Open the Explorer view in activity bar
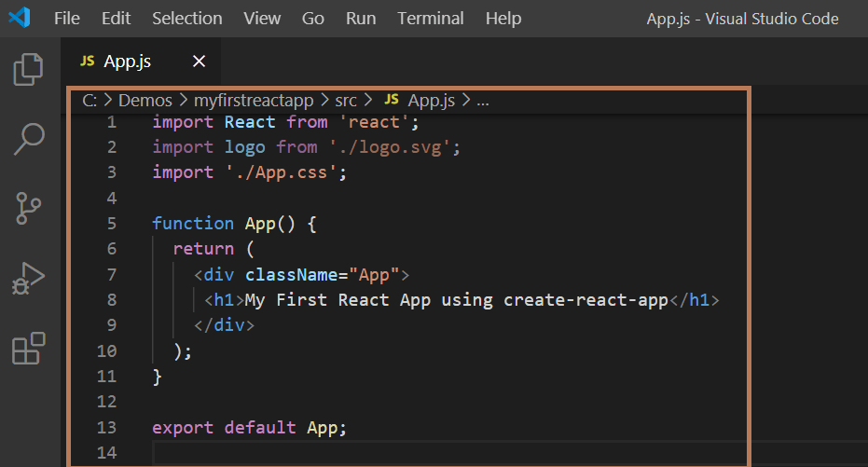Screen dimensions: 868x467 [x=28, y=69]
